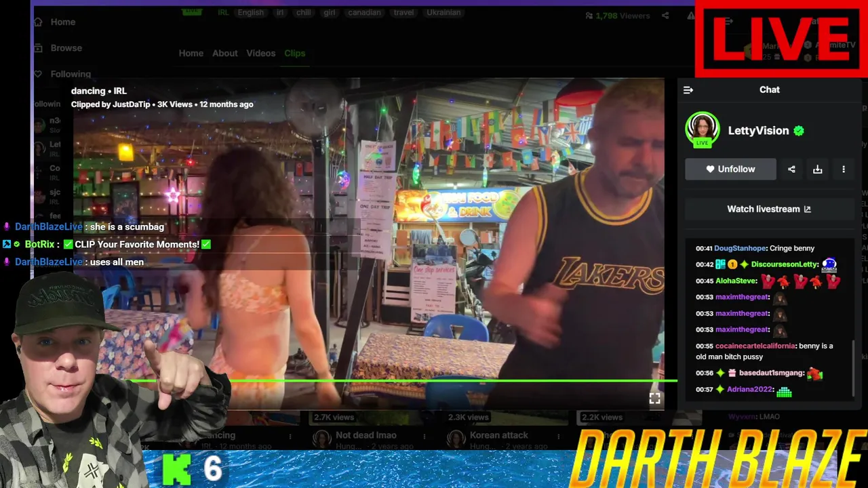The image size is (868, 488).
Task: Click the Home sidebar house icon
Action: point(39,22)
